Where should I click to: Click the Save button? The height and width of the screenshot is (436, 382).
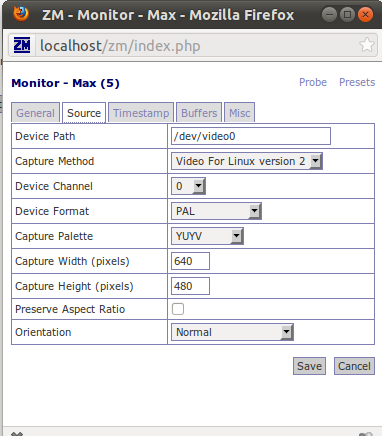[x=309, y=366]
